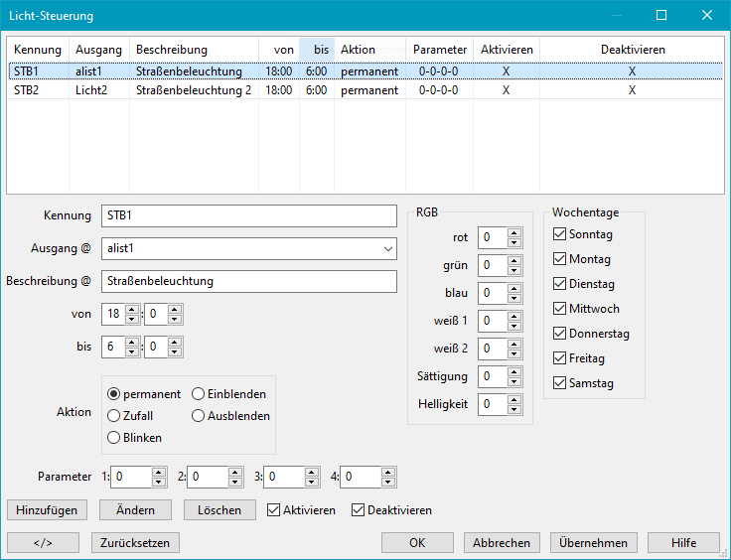Increase the rot RGB value
731x560 pixels.
[x=513, y=233]
